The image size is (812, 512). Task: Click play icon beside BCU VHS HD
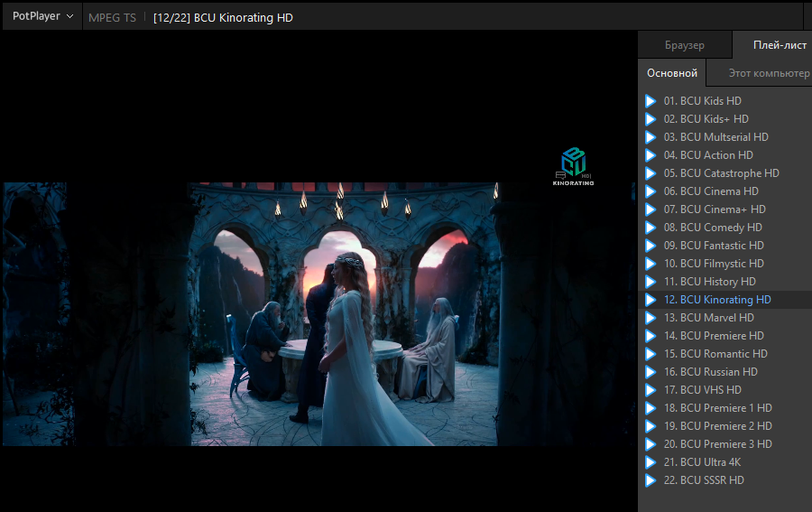tap(651, 390)
